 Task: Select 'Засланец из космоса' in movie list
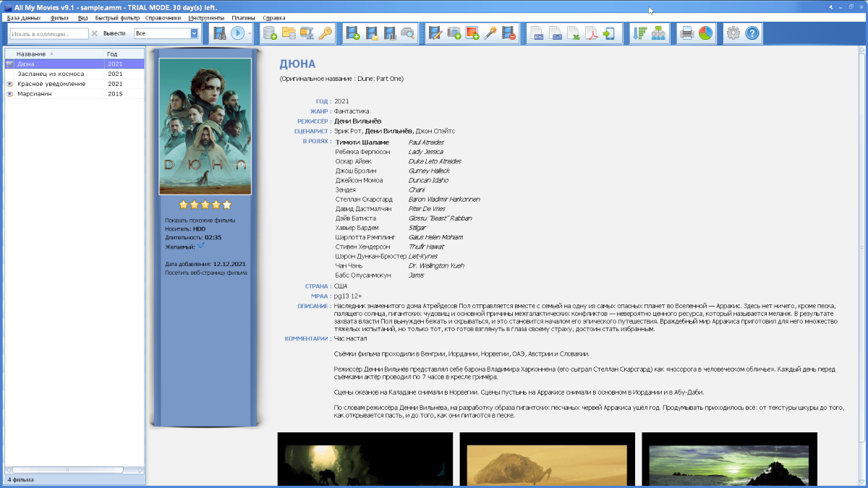pyautogui.click(x=75, y=74)
